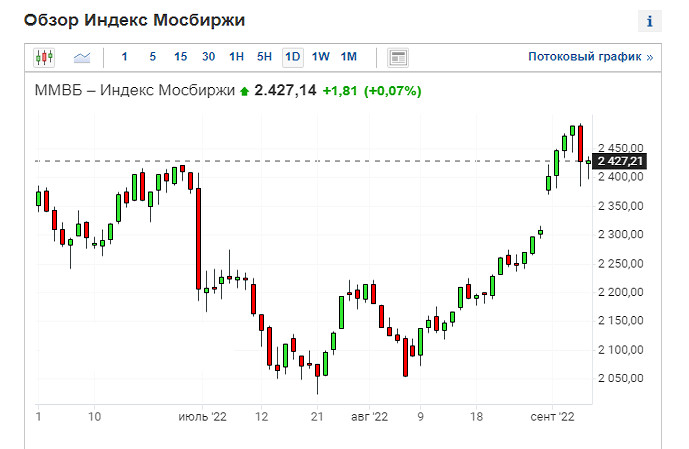This screenshot has width=689, height=449.
Task: Select the 1-minute timeframe
Action: (x=124, y=57)
